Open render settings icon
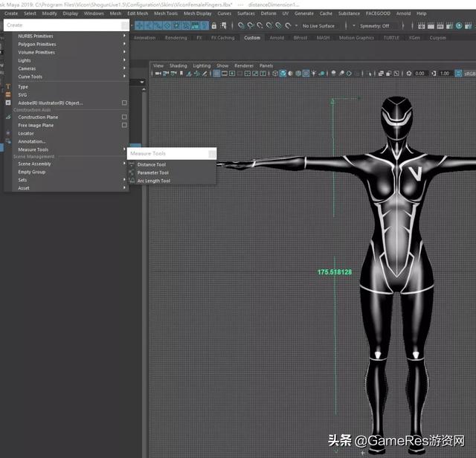The height and width of the screenshot is (458, 476). coord(449,26)
